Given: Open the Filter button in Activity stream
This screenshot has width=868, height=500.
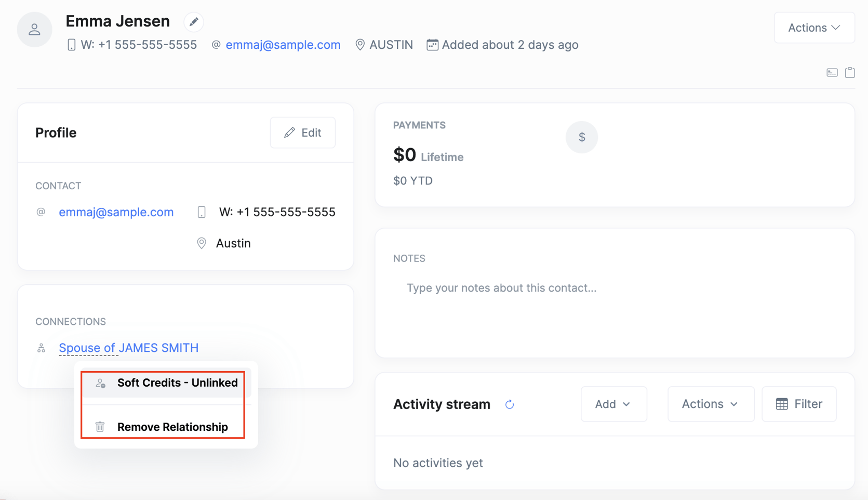Looking at the screenshot, I should coord(799,404).
